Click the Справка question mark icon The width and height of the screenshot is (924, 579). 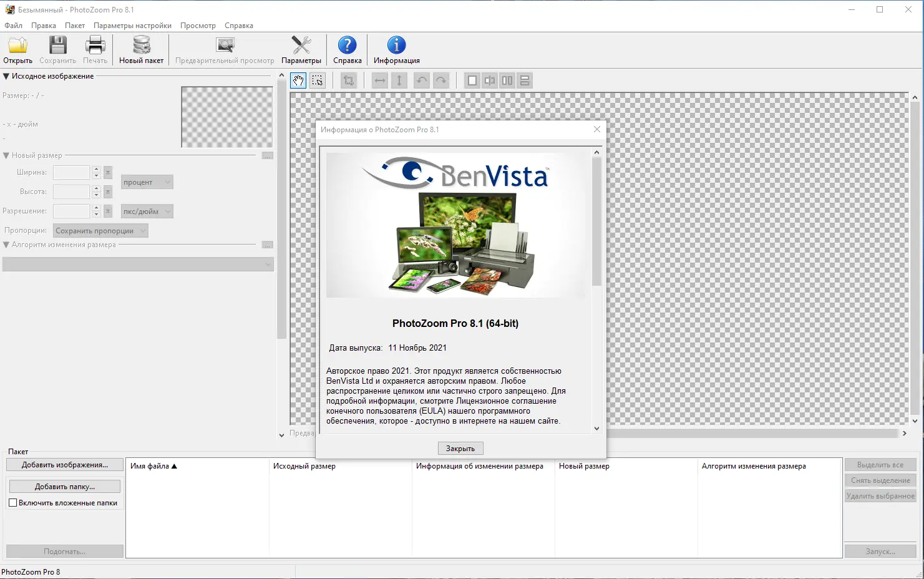(348, 46)
